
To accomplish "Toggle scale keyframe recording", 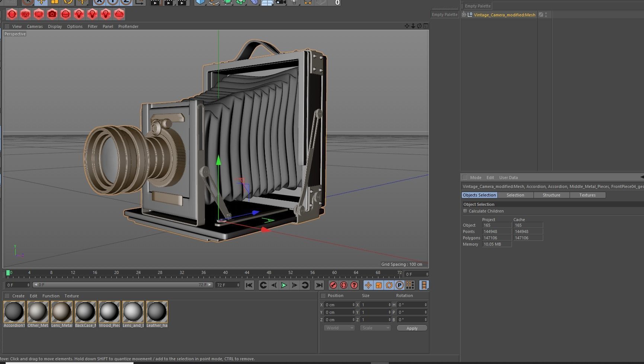I will tap(378, 285).
